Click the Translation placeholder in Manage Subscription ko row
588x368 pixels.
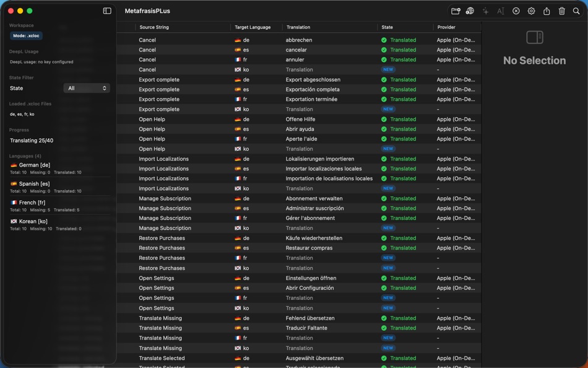coord(299,228)
